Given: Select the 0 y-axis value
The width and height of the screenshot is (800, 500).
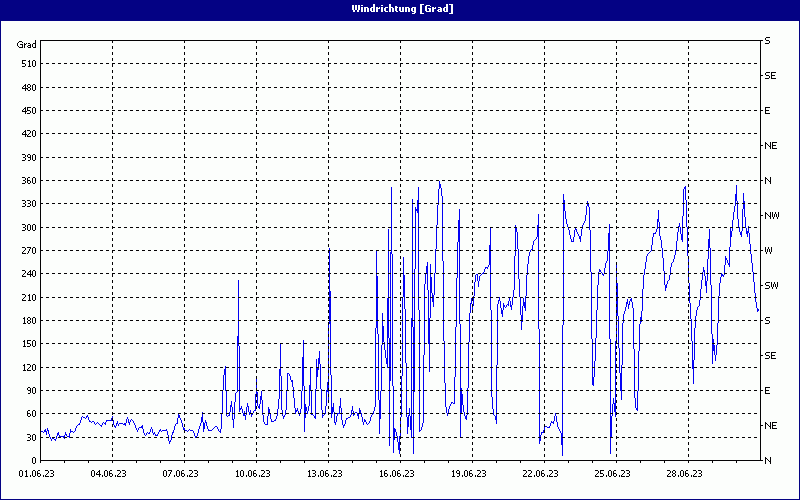Looking at the screenshot, I should click(34, 461).
